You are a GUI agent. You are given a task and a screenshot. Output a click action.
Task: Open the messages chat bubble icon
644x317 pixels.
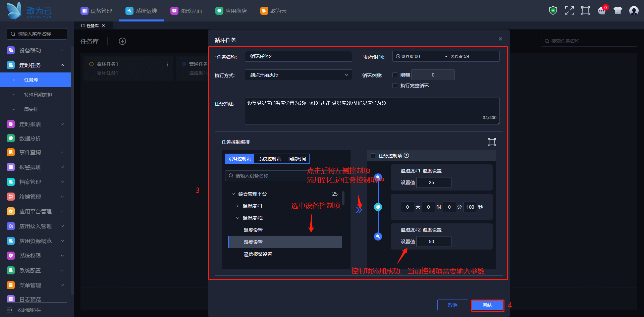(x=602, y=11)
